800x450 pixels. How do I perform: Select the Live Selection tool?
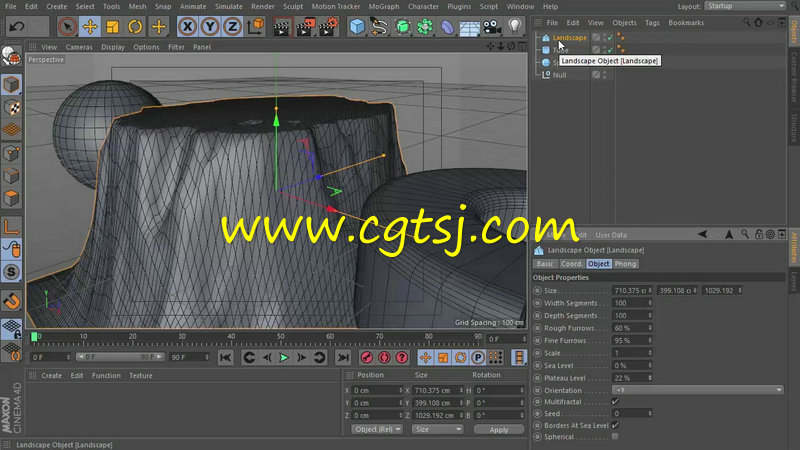coord(67,27)
